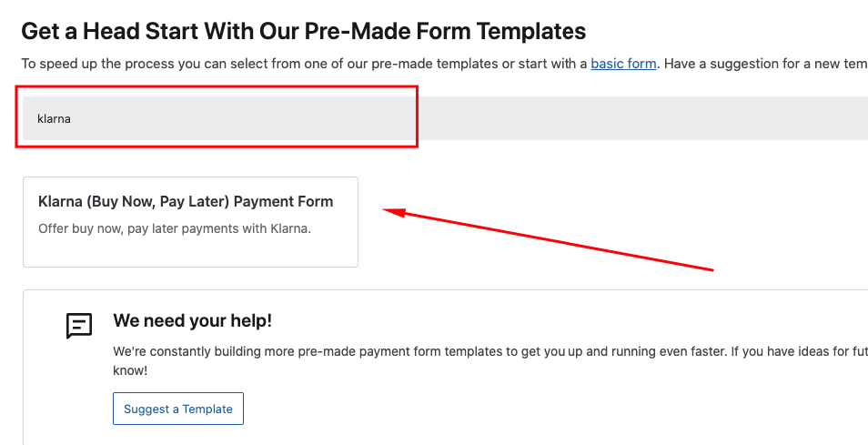Click the feedback message icon
The height and width of the screenshot is (445, 868).
click(x=79, y=326)
